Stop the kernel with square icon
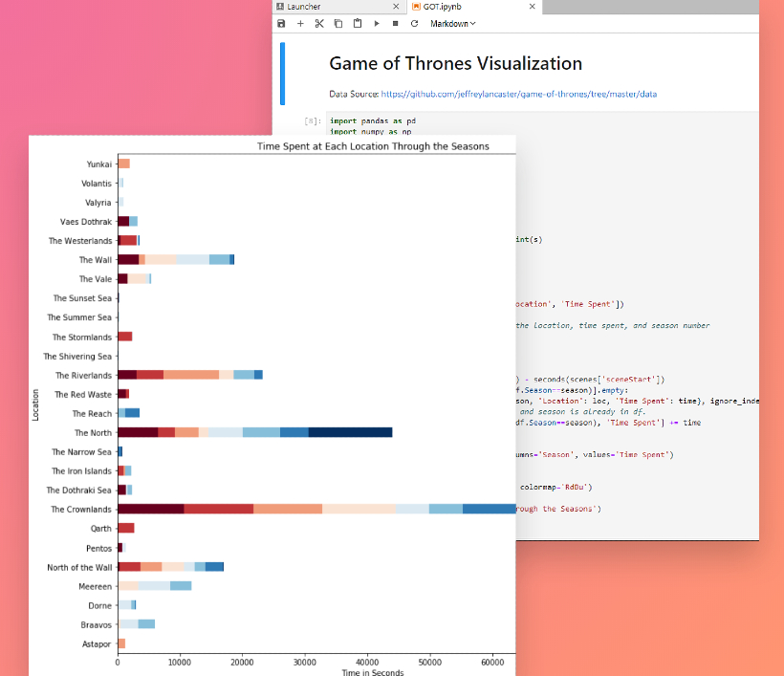 [x=396, y=24]
